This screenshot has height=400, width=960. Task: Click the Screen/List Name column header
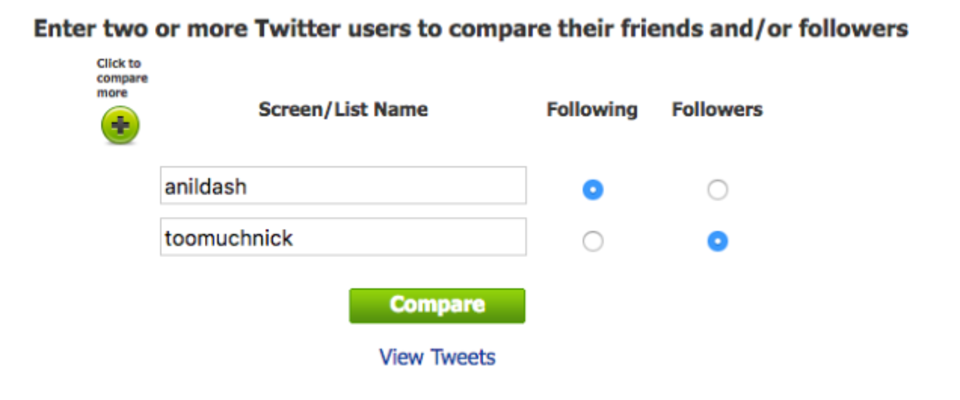click(343, 110)
